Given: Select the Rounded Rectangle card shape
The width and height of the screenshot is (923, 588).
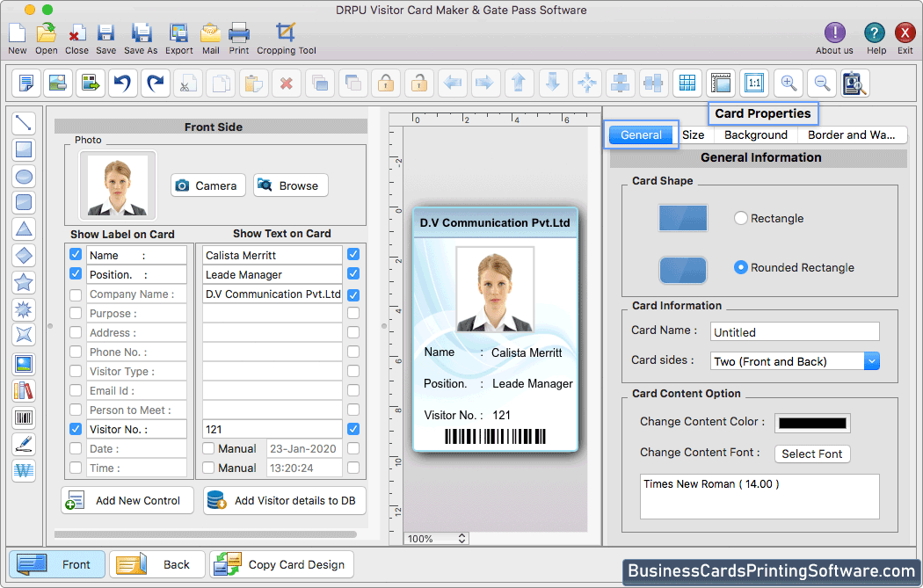Looking at the screenshot, I should tap(740, 267).
